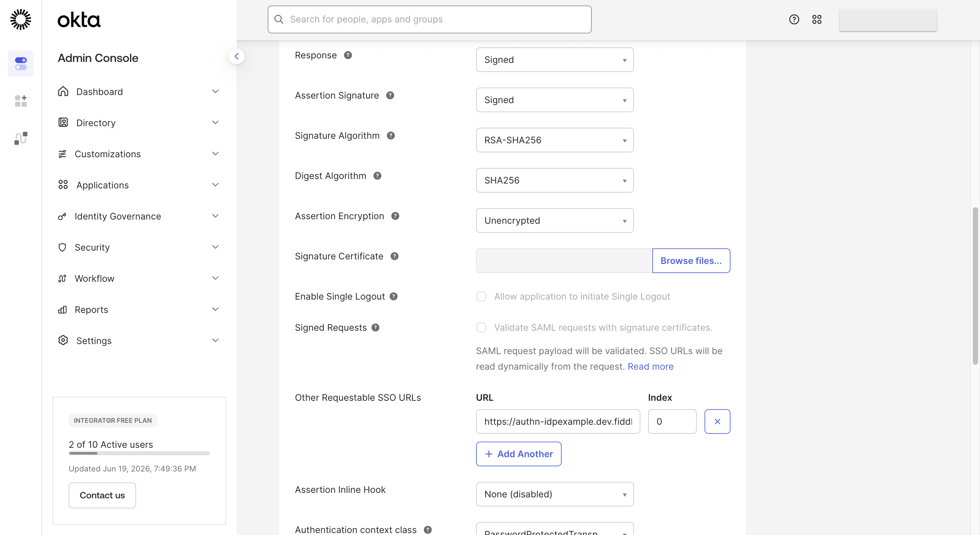Expand the Directory menu
The height and width of the screenshot is (535, 980).
139,123
